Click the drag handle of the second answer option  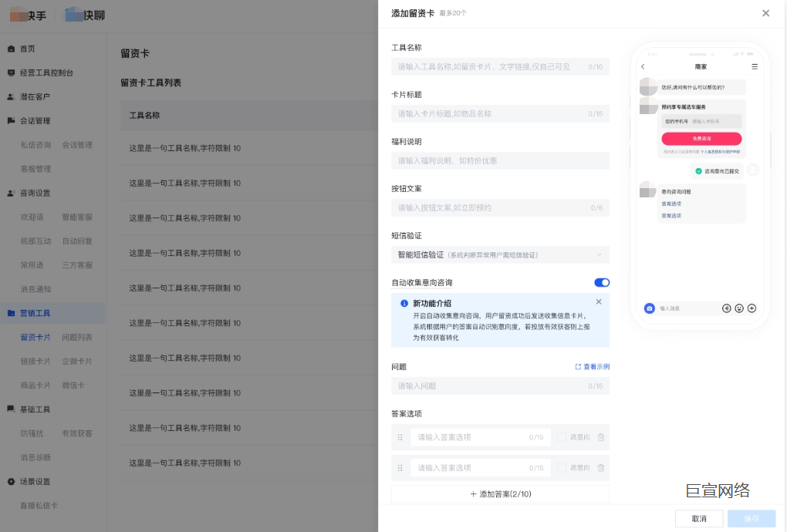[x=400, y=467]
